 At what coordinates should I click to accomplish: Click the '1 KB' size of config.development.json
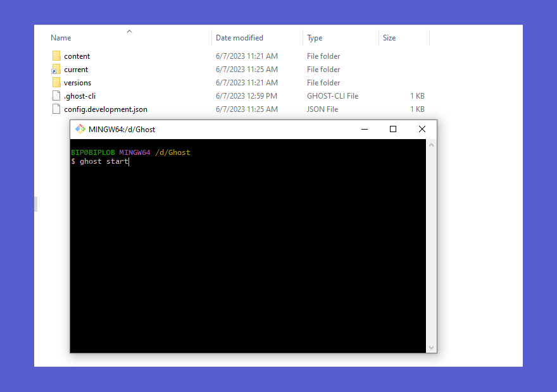(x=417, y=109)
